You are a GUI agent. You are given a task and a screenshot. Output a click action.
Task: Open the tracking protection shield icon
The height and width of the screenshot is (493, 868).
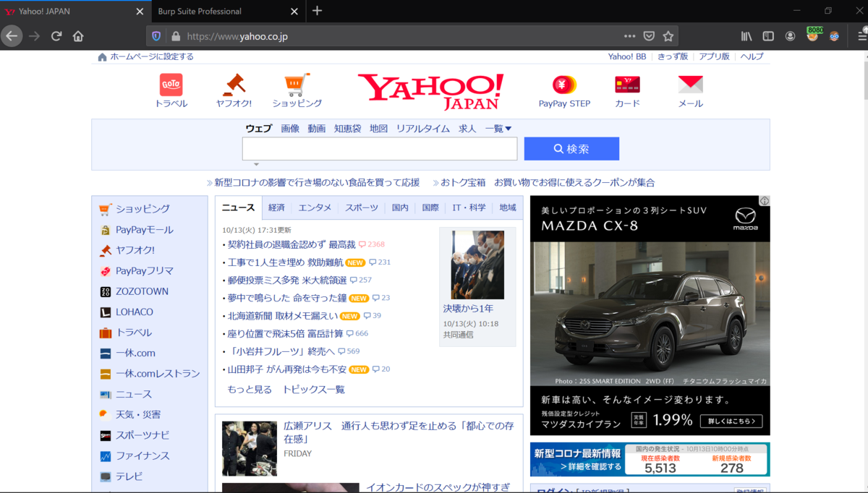[x=156, y=36]
